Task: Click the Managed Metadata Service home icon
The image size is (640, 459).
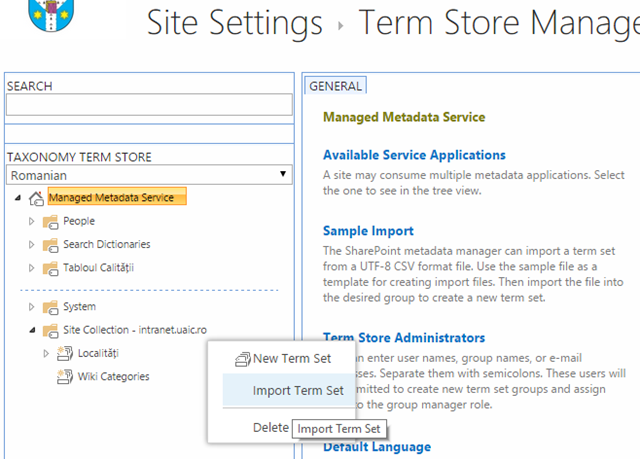Action: [x=36, y=198]
